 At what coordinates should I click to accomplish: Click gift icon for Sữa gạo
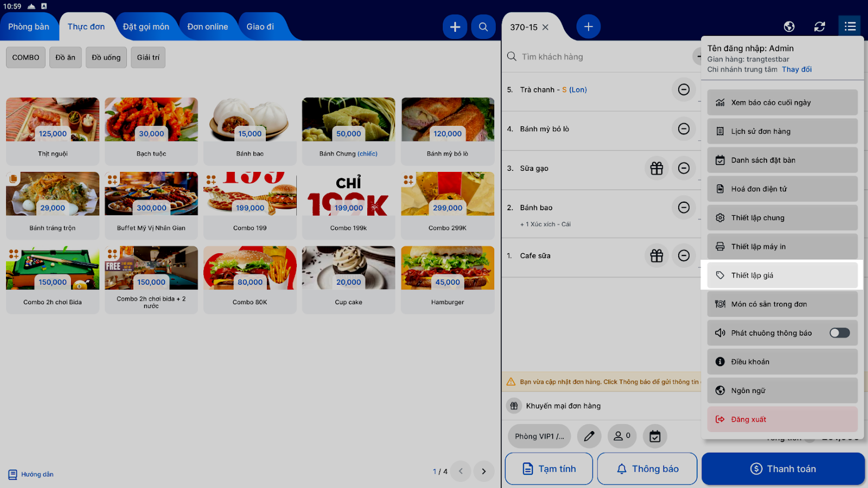click(656, 168)
